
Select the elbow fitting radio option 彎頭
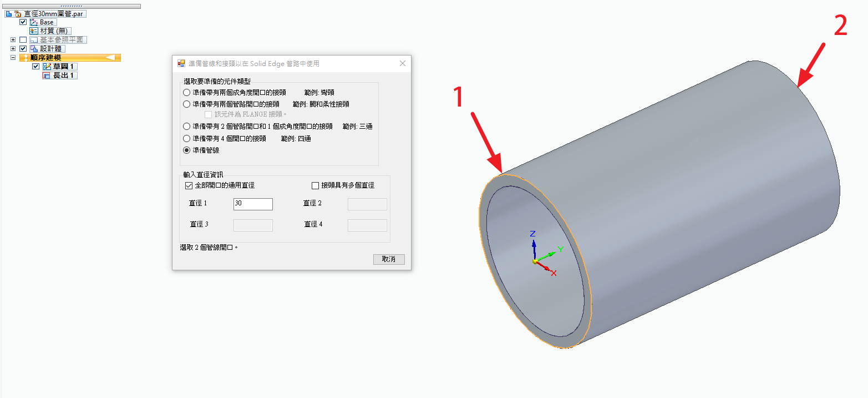[187, 93]
